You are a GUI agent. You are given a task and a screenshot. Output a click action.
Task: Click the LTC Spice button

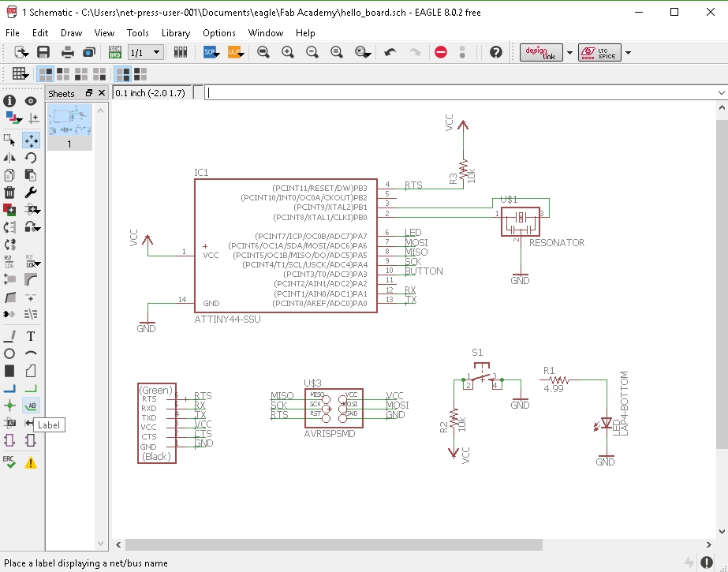pos(599,52)
